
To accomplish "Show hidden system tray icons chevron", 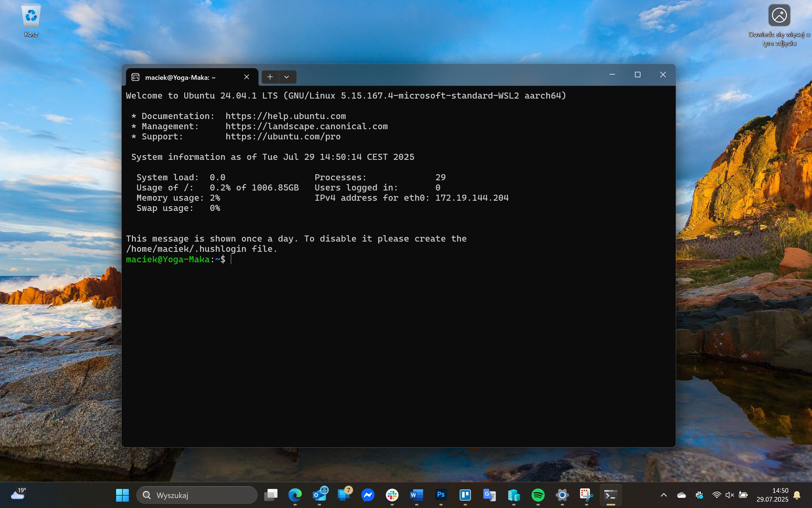I will [664, 495].
